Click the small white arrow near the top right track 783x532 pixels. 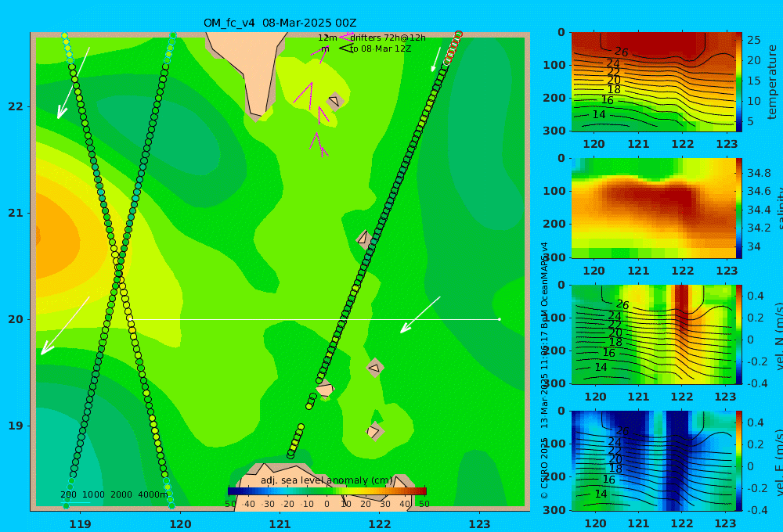[436, 59]
